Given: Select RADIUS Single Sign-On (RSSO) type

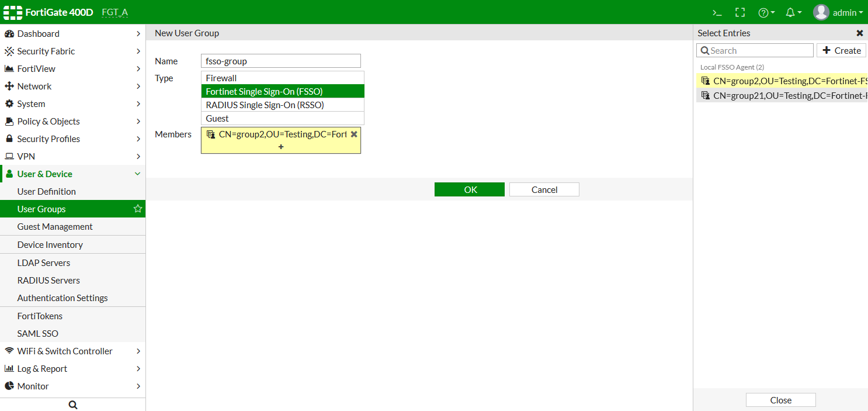Looking at the screenshot, I should [x=283, y=105].
